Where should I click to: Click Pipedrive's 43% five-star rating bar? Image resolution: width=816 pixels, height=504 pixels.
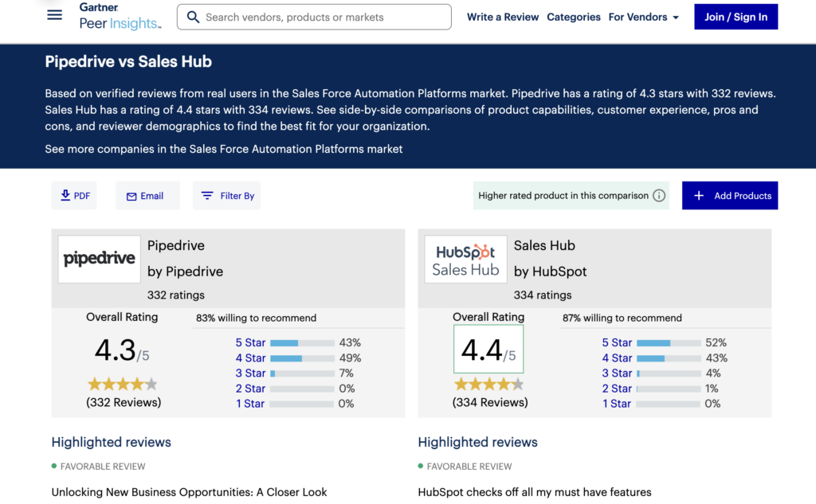click(x=302, y=342)
